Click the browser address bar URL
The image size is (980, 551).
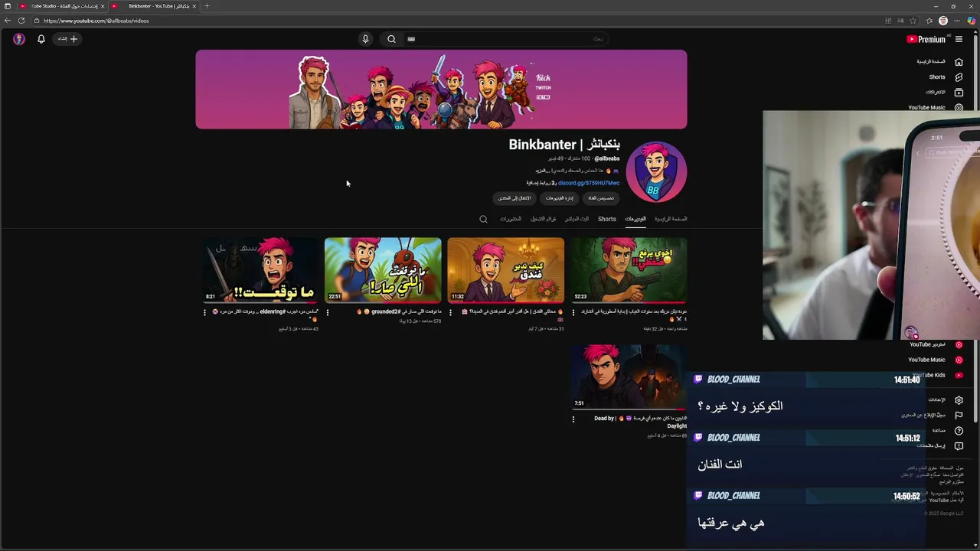tap(96, 21)
